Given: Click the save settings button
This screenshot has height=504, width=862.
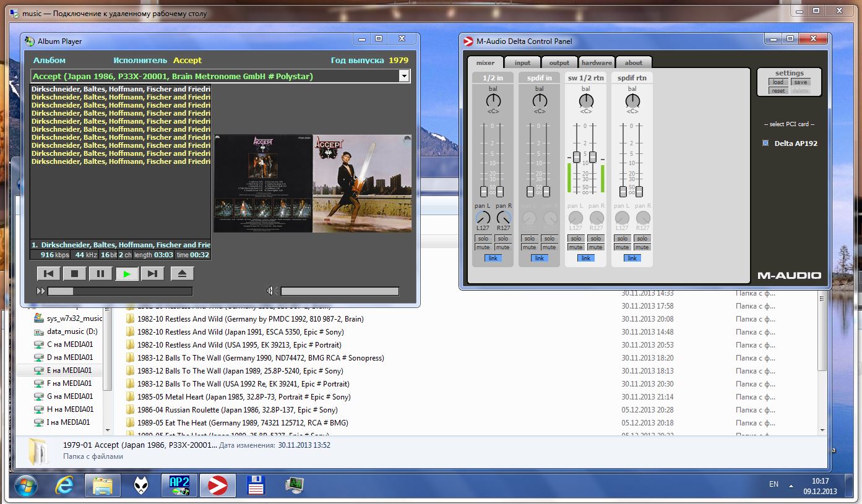Looking at the screenshot, I should click(x=801, y=82).
